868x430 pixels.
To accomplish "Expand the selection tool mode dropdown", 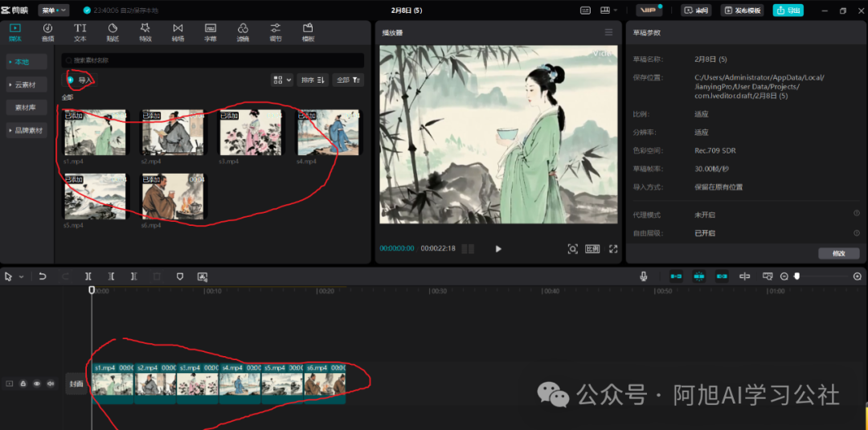I will (x=22, y=276).
